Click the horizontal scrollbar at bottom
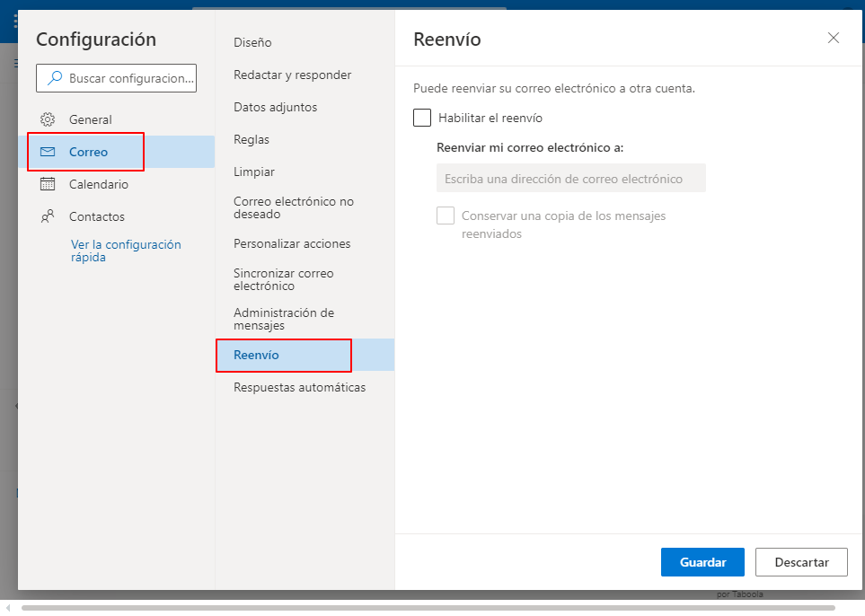865x616 pixels. click(x=428, y=608)
